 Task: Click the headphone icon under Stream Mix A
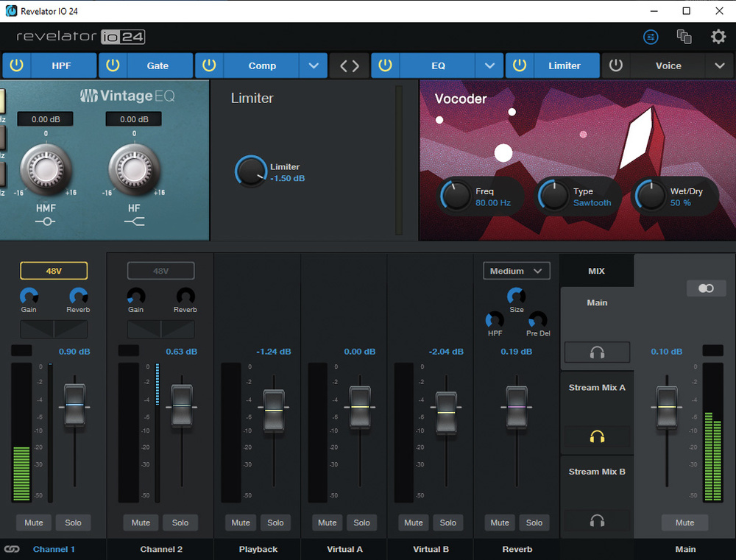click(x=597, y=437)
